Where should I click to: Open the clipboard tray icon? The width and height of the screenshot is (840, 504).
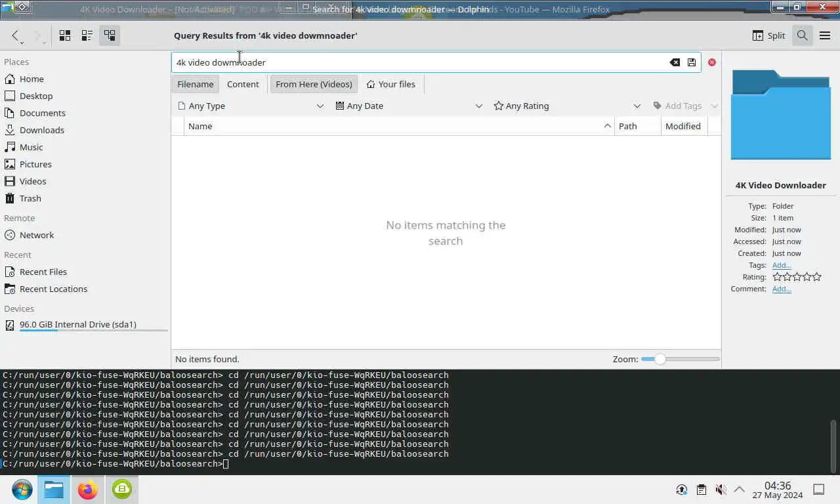[702, 490]
